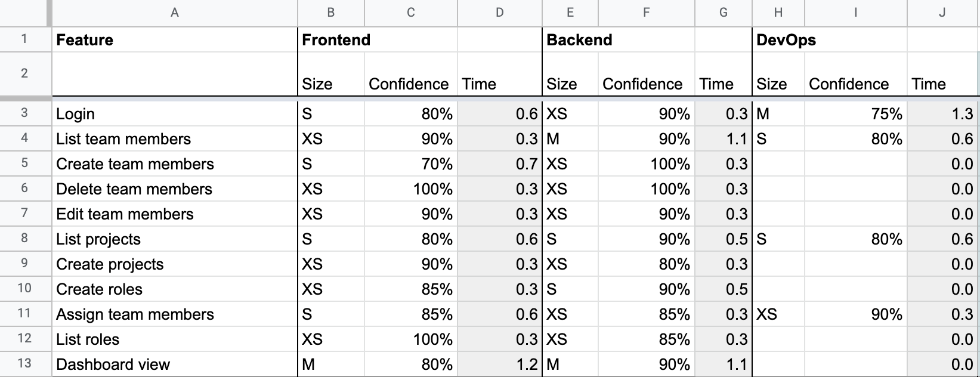Screen dimensions: 980x377
Task: Click Login DevOps time 1.3 cell
Action: pyautogui.click(x=942, y=113)
